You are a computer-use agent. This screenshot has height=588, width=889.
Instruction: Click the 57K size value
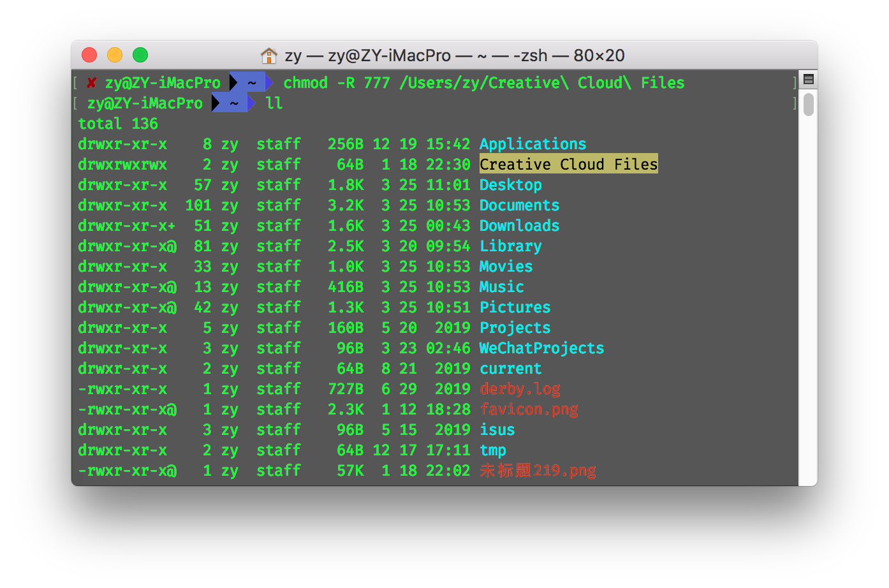point(350,471)
